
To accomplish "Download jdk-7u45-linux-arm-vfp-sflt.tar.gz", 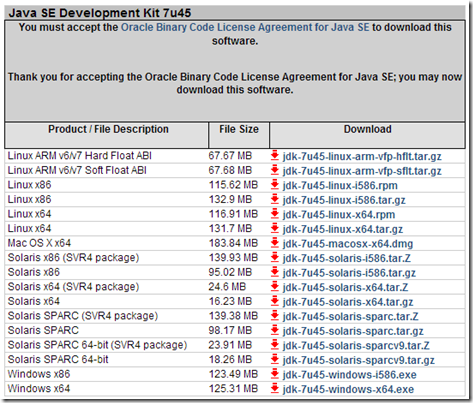I will [362, 171].
